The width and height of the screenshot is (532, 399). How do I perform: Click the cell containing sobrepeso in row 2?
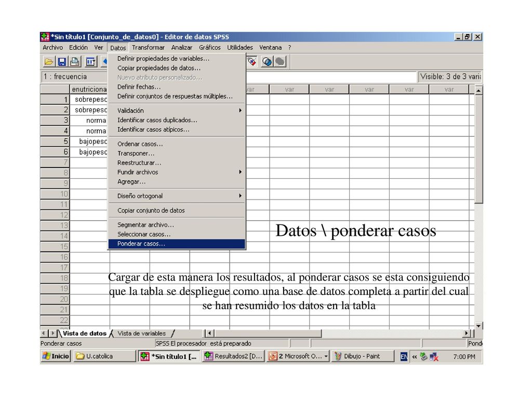tap(89, 110)
